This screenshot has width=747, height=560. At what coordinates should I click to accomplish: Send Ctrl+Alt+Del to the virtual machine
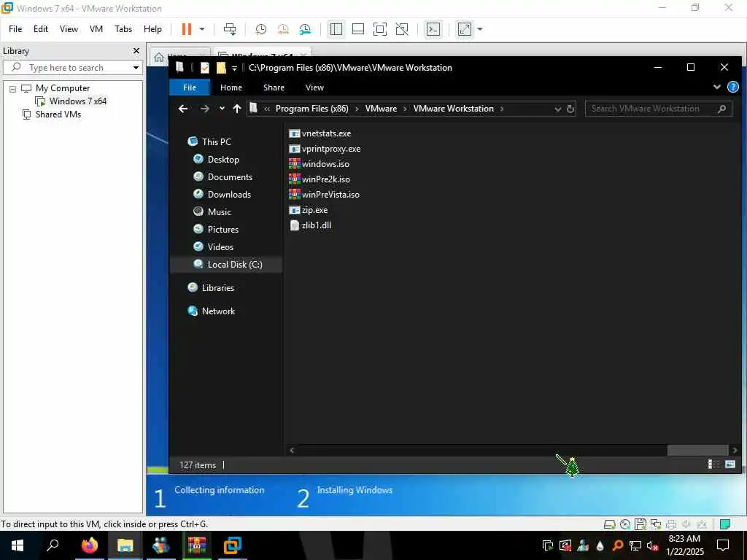click(x=230, y=29)
